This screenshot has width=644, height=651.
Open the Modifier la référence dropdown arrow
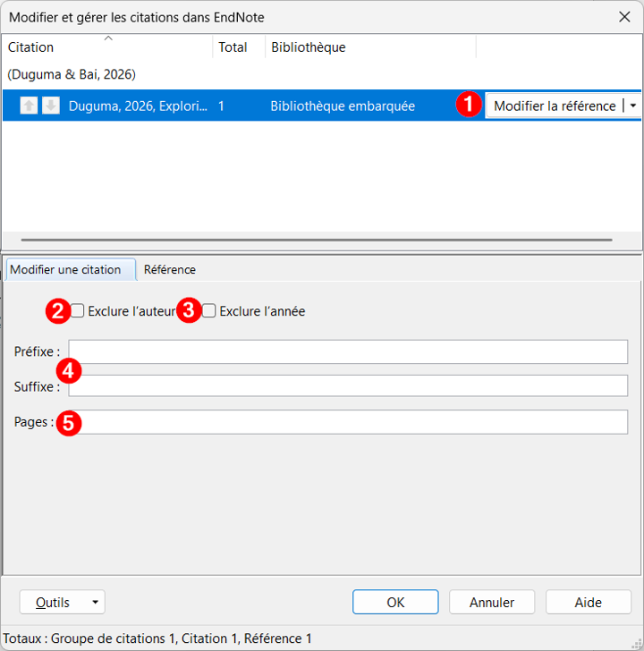632,106
